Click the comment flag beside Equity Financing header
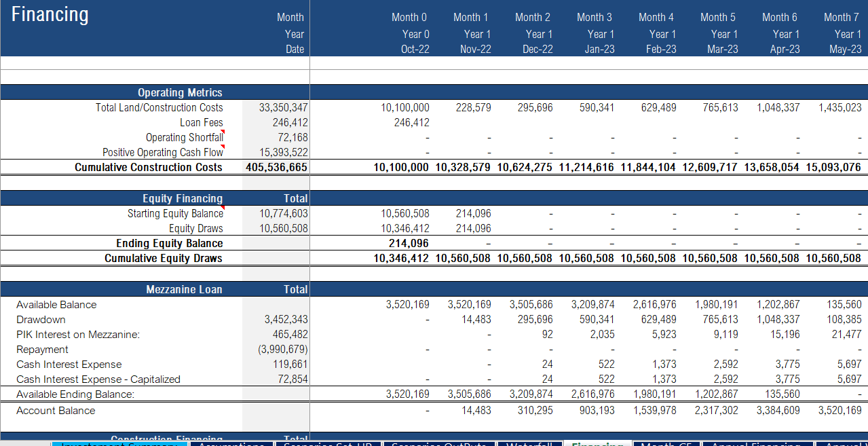Viewport: 868px width, 446px height. 223,208
